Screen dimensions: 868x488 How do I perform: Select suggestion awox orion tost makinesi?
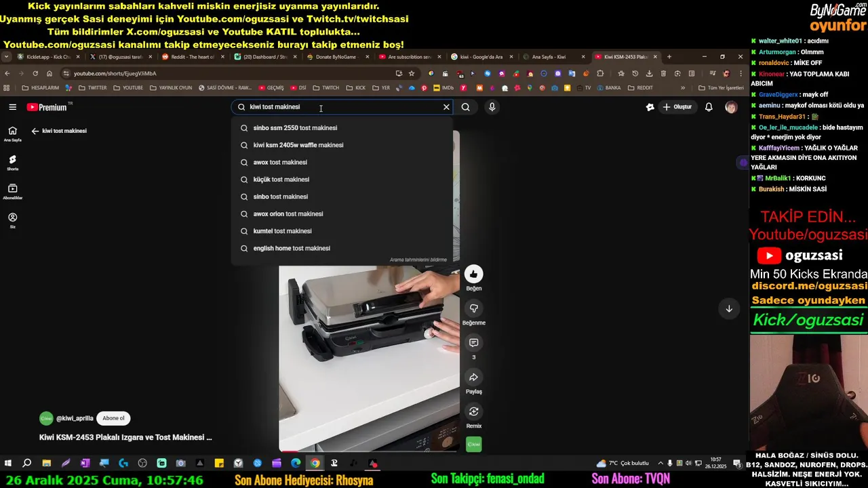tap(342, 214)
